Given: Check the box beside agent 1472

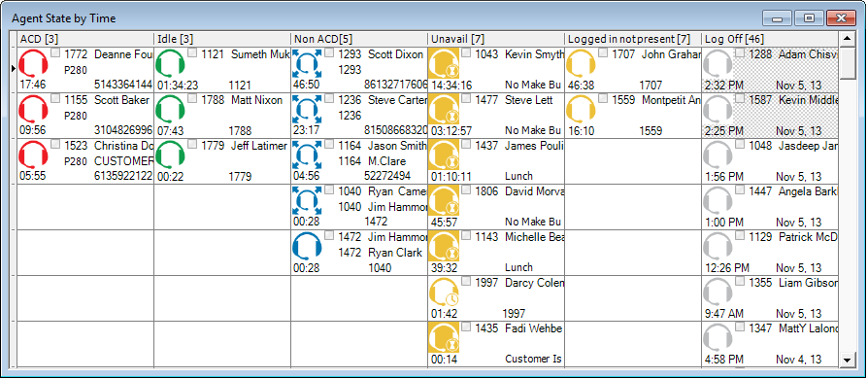Looking at the screenshot, I should point(329,235).
